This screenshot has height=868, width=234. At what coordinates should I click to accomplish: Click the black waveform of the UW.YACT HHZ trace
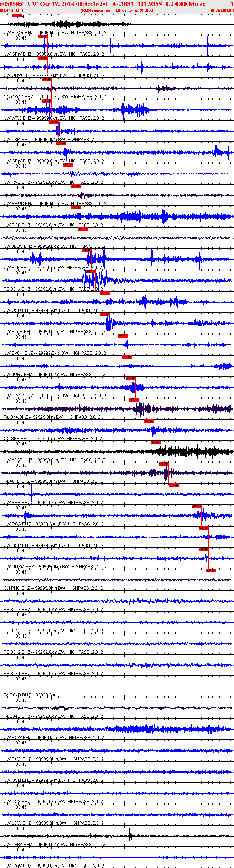(117, 451)
